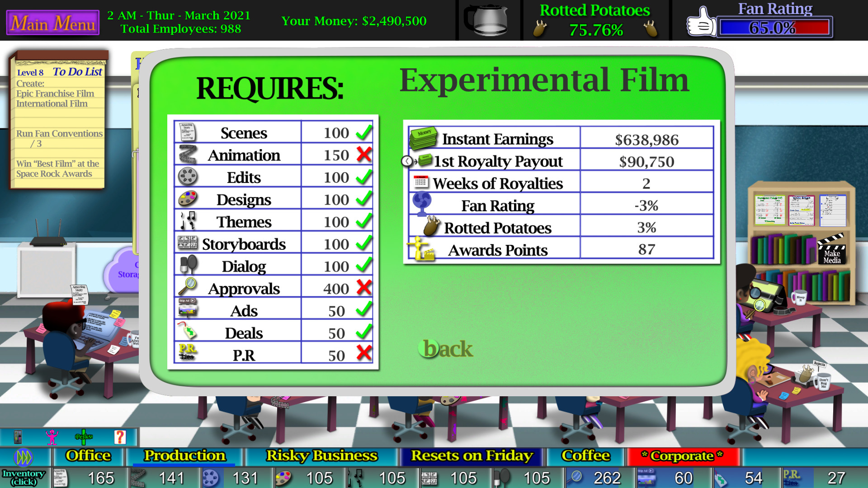Expand the arrow beside 1st Royalty Payout

coord(407,160)
